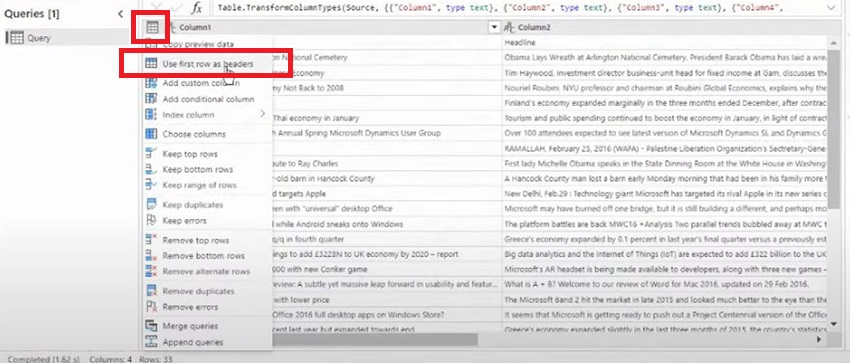850x363 pixels.
Task: Click the Merge queries icon
Action: click(151, 326)
